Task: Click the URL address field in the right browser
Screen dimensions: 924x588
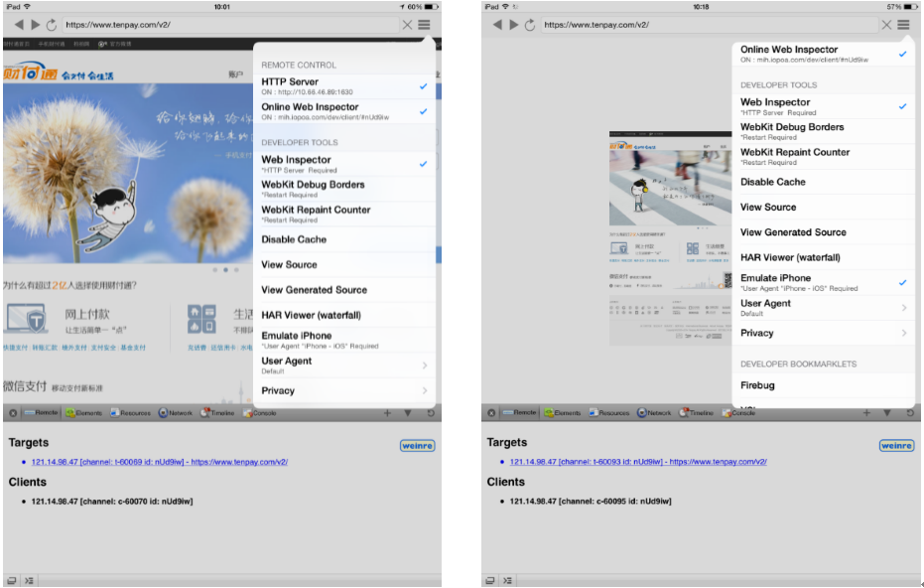Action: point(715,24)
